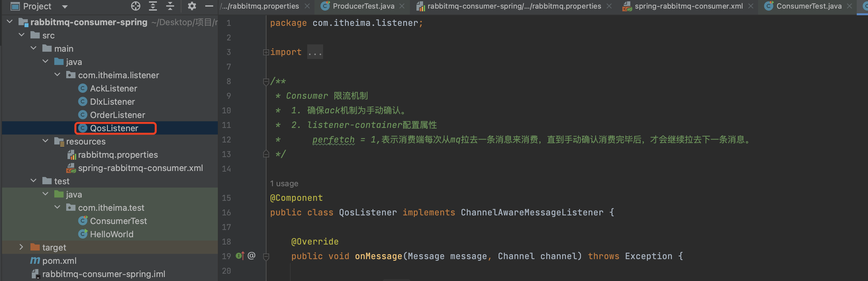This screenshot has width=868, height=281.
Task: Collapse the folded imports on line 3
Action: tap(266, 52)
